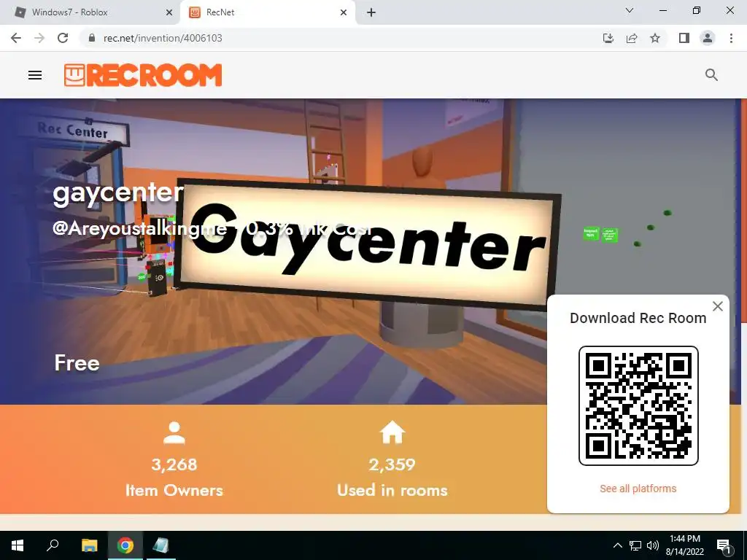Click the Chrome taskbar icon
The height and width of the screenshot is (560, 747).
pos(125,545)
